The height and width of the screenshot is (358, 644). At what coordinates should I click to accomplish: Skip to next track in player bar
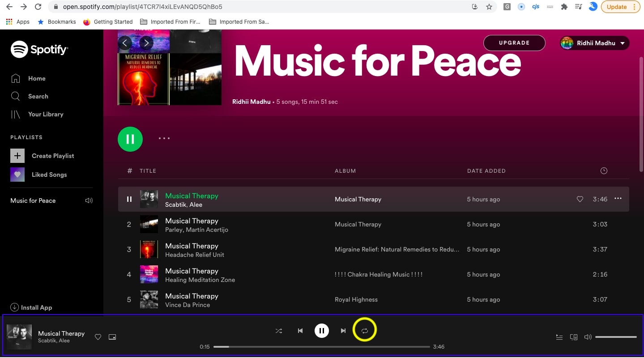(343, 331)
